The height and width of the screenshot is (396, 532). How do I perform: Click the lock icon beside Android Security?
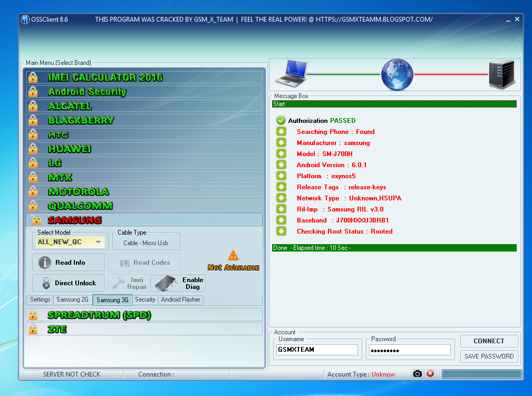click(33, 92)
